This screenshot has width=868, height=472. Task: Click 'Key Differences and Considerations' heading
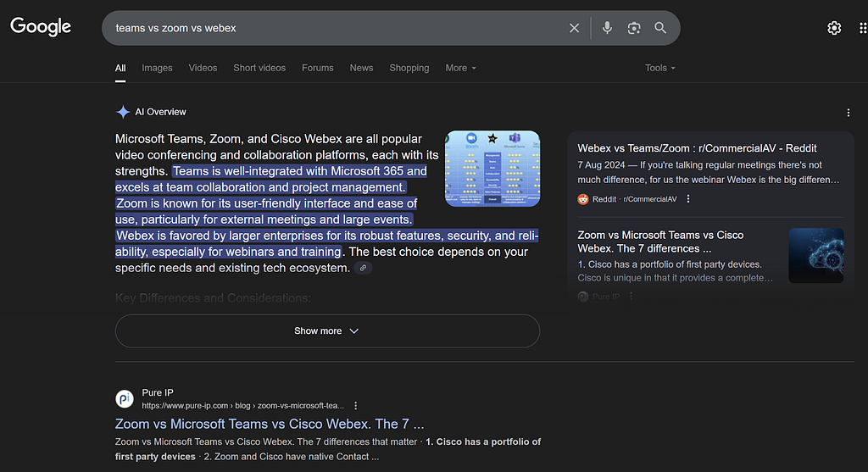coord(213,298)
